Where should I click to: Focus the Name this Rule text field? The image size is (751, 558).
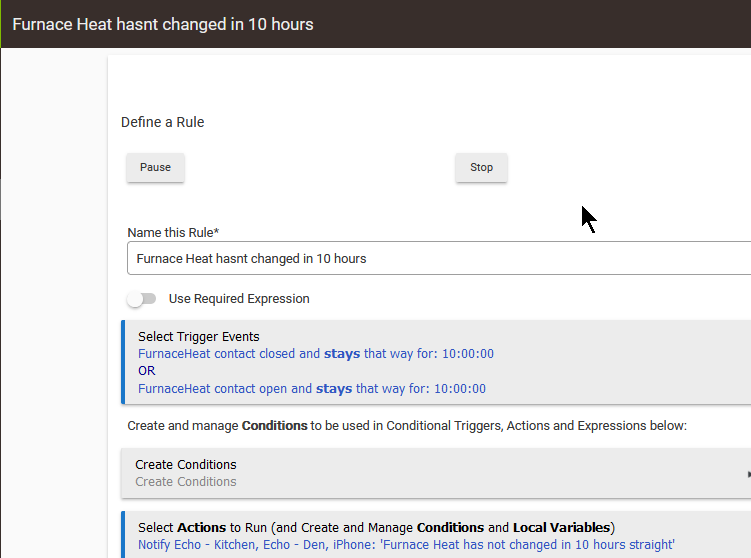click(x=440, y=258)
